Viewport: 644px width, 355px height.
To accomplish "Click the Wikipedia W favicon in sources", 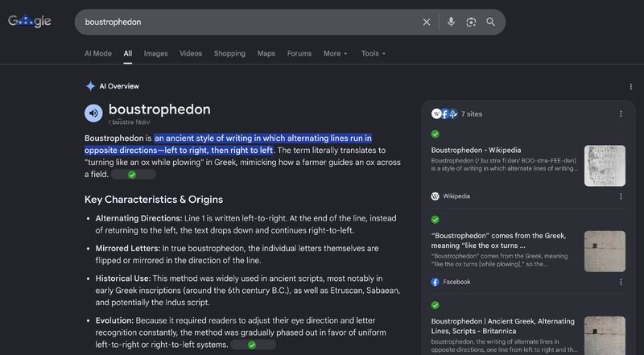I will (436, 196).
